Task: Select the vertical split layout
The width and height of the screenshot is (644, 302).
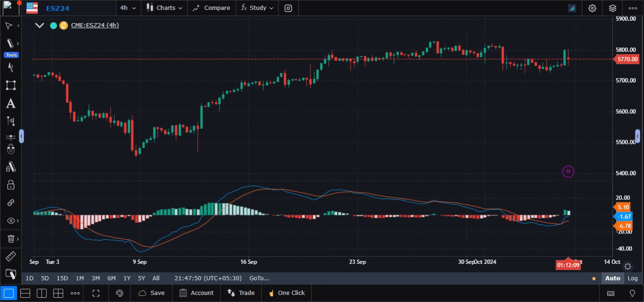Action: (42, 293)
